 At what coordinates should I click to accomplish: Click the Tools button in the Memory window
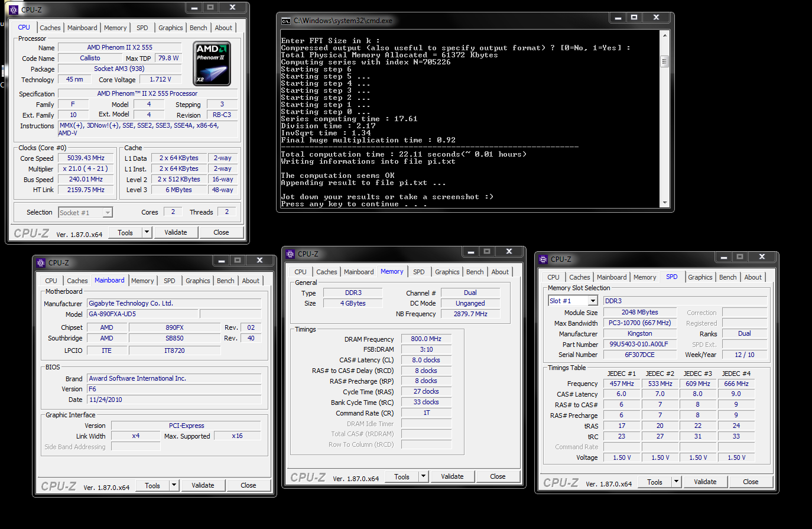pos(402,476)
